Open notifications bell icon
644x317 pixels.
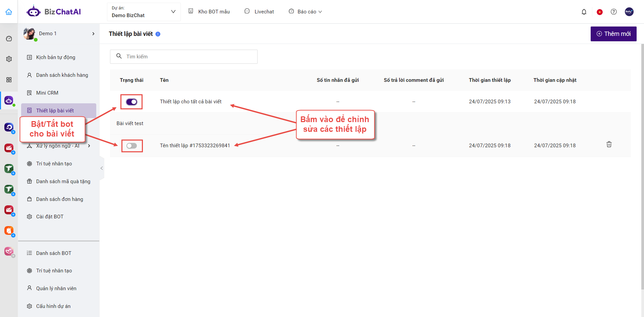tap(584, 12)
